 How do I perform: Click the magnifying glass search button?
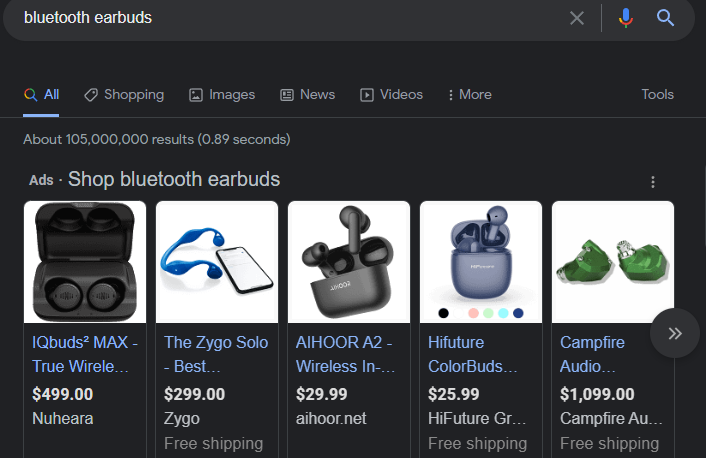click(x=666, y=18)
